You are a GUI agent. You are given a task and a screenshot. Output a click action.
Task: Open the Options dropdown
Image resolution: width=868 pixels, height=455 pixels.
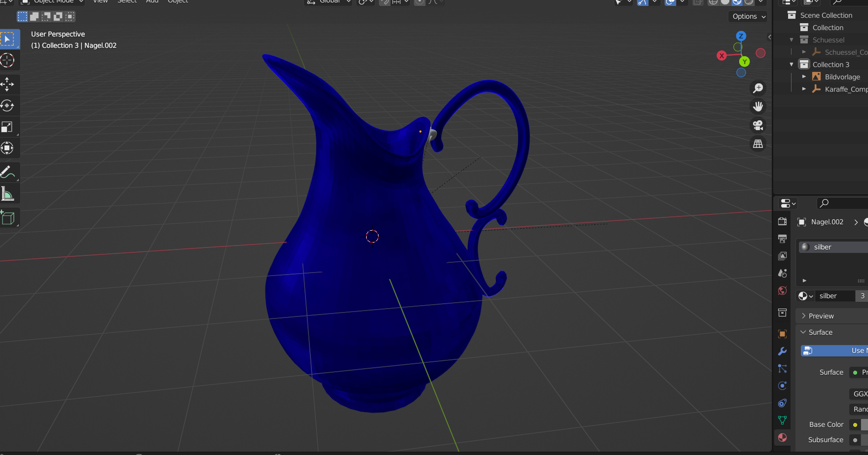pos(749,16)
